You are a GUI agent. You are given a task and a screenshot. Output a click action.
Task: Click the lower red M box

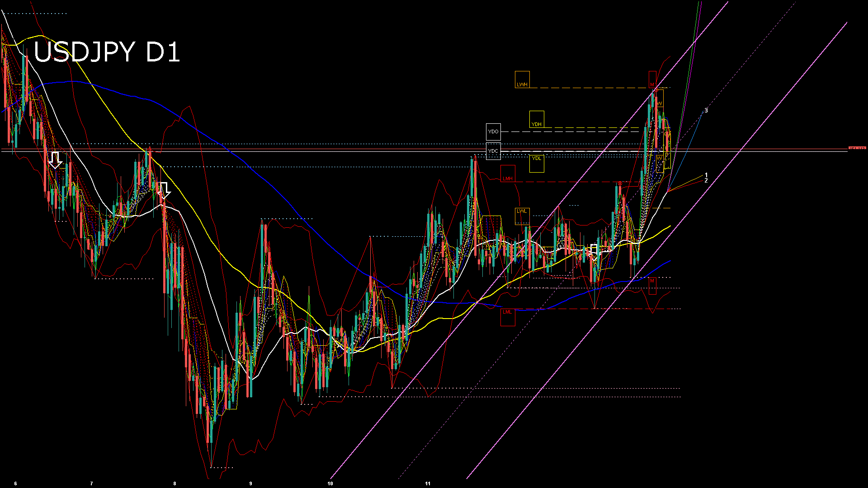click(x=652, y=286)
